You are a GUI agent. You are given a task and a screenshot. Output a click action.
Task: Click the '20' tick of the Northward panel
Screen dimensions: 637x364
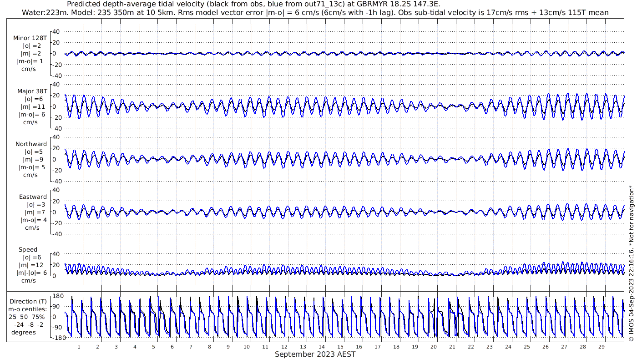coord(56,148)
